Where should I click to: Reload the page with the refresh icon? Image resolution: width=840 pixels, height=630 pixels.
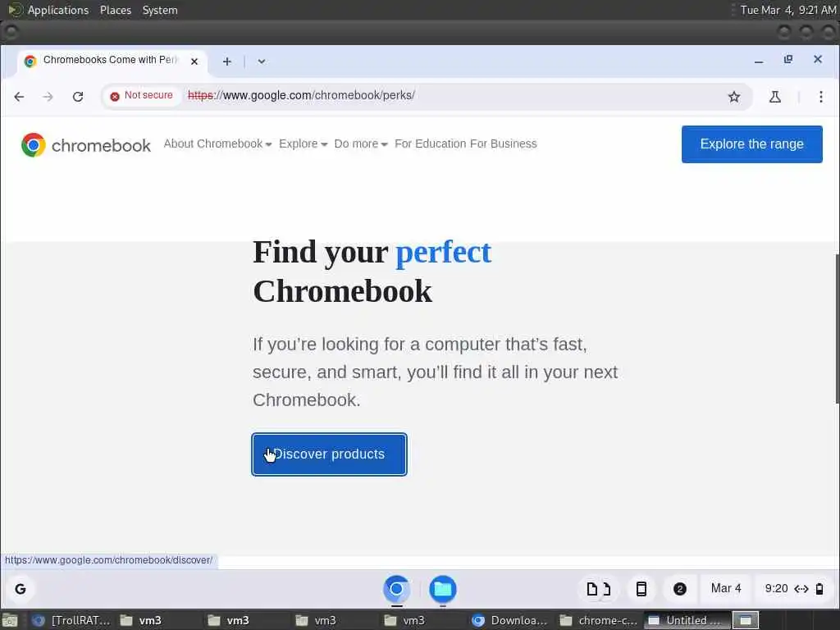pyautogui.click(x=78, y=97)
